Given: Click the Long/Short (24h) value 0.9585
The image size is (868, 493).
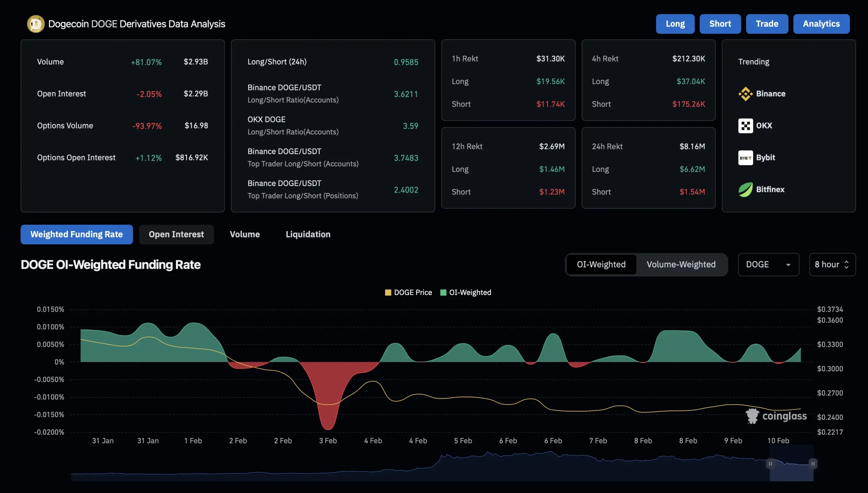Looking at the screenshot, I should (406, 62).
